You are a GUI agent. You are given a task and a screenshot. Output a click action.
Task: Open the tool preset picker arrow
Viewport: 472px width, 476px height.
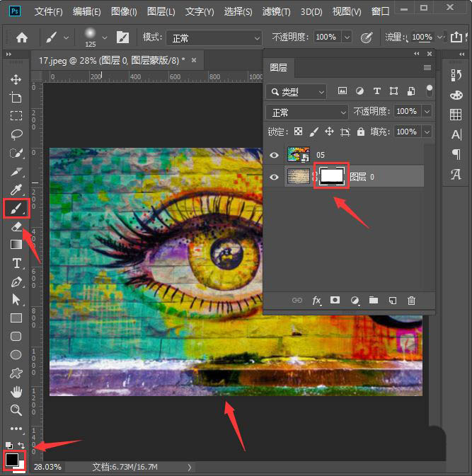(x=66, y=37)
